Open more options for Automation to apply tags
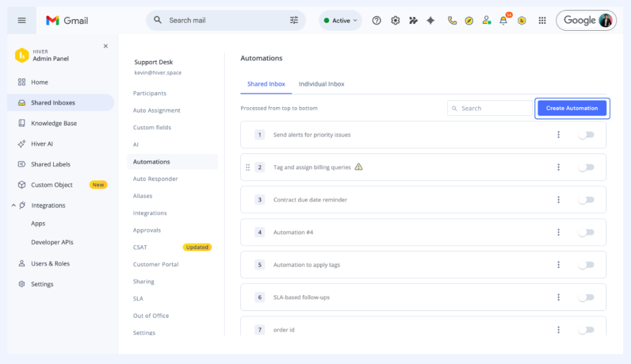Image resolution: width=631 pixels, height=364 pixels. click(x=558, y=265)
